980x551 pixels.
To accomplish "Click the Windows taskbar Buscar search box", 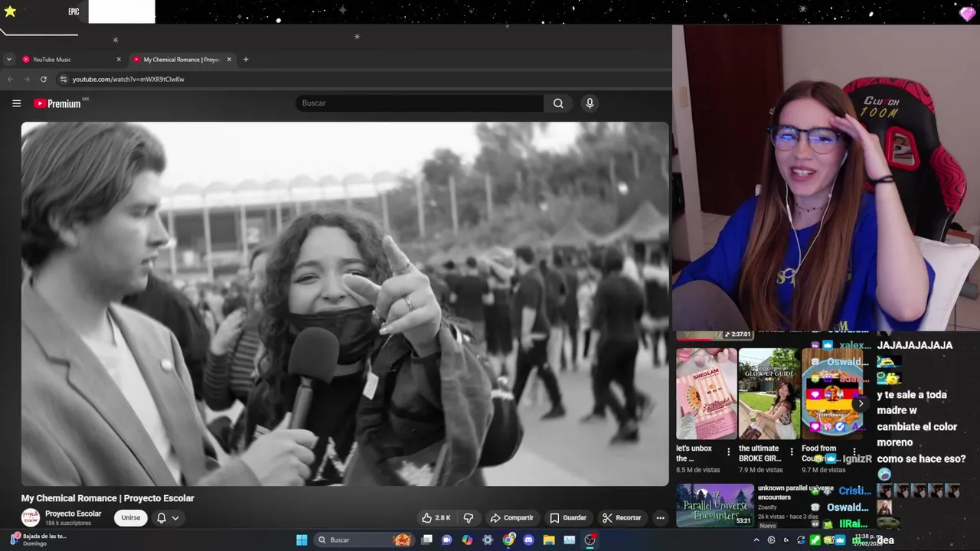I will coord(364,540).
